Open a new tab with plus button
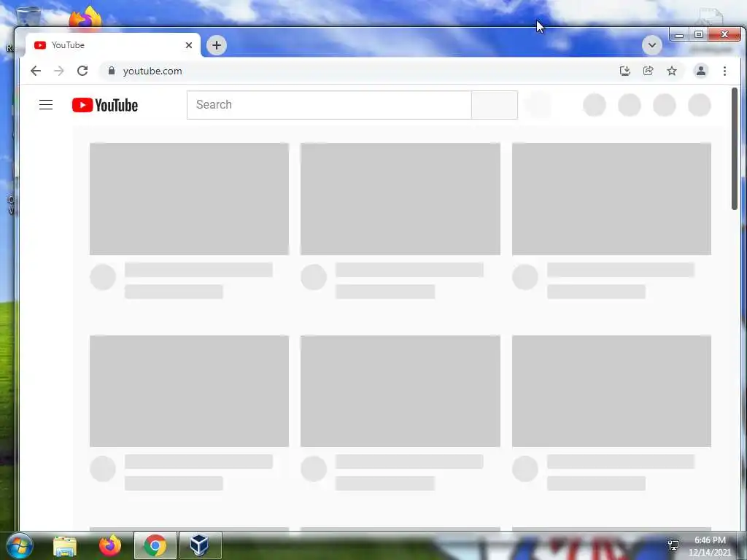The width and height of the screenshot is (747, 560). 216,45
